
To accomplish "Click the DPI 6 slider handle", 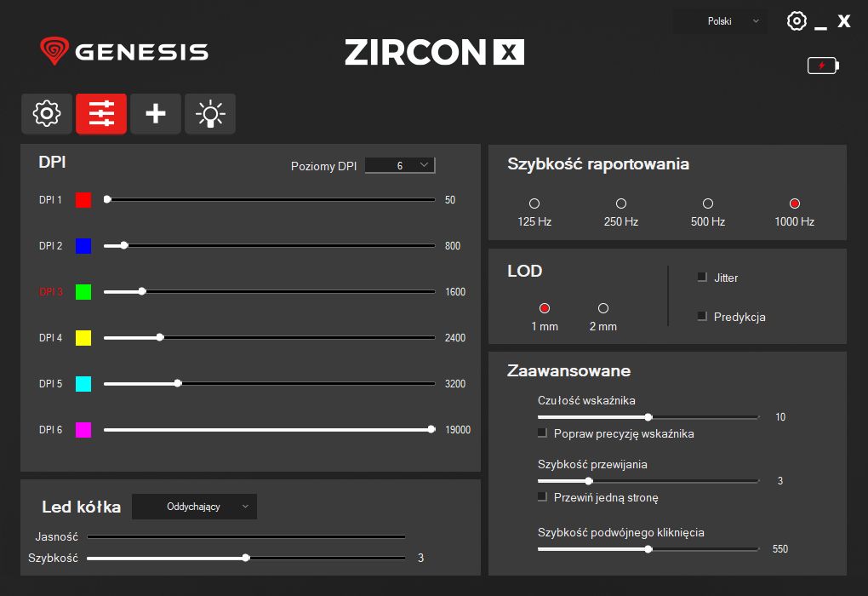I will pos(431,429).
